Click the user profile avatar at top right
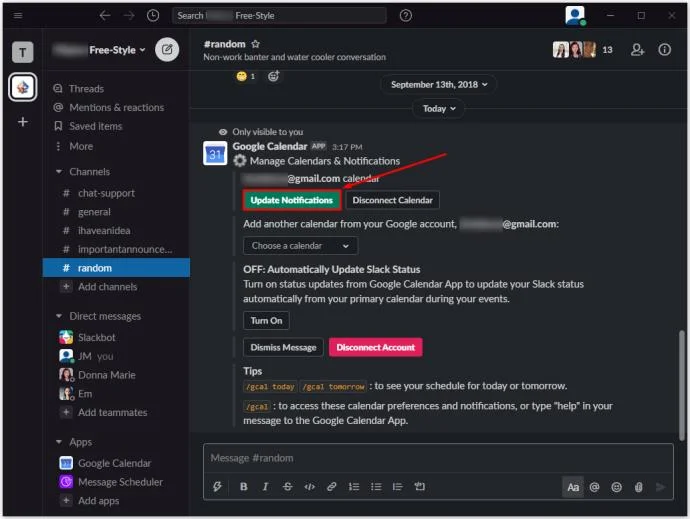690x519 pixels. (575, 15)
